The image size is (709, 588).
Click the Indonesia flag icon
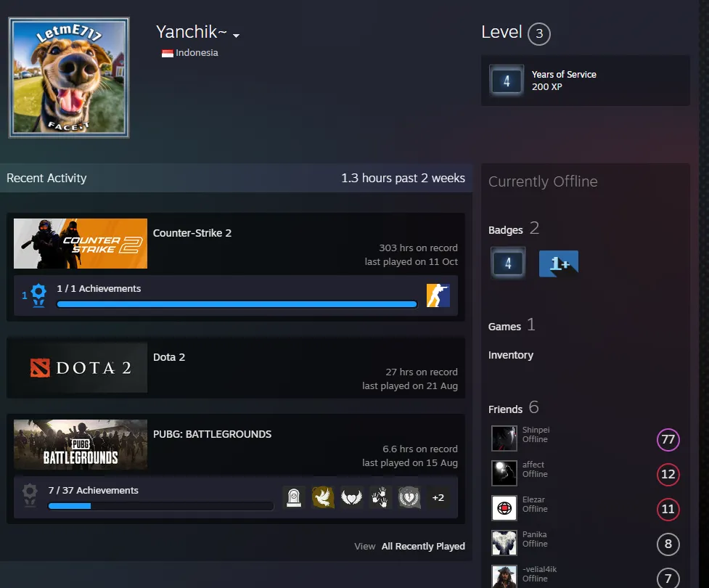(x=168, y=54)
